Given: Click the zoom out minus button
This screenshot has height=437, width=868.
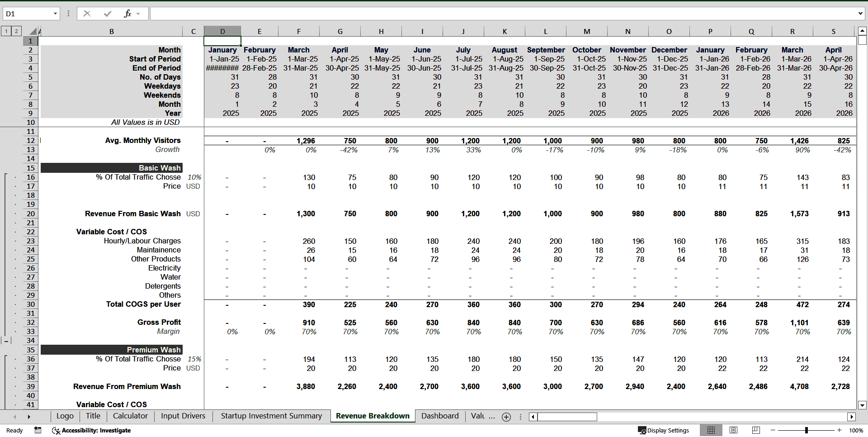Looking at the screenshot, I should click(773, 430).
